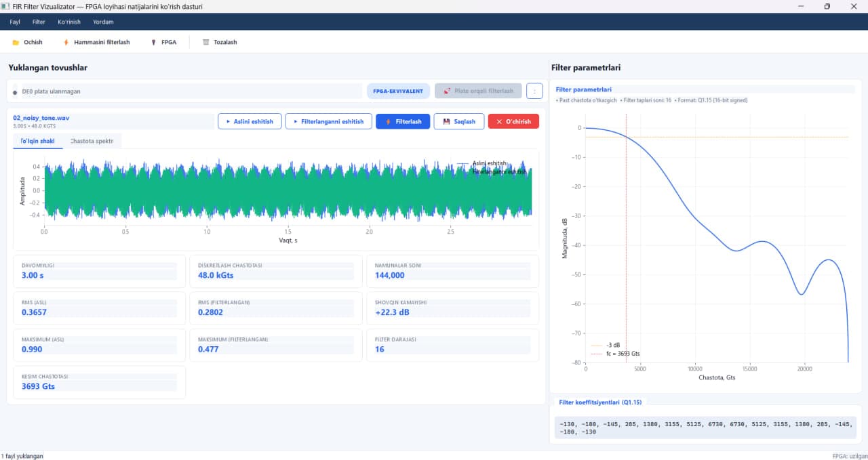
Task: Click the Ochish folder toolbar button
Action: click(28, 42)
